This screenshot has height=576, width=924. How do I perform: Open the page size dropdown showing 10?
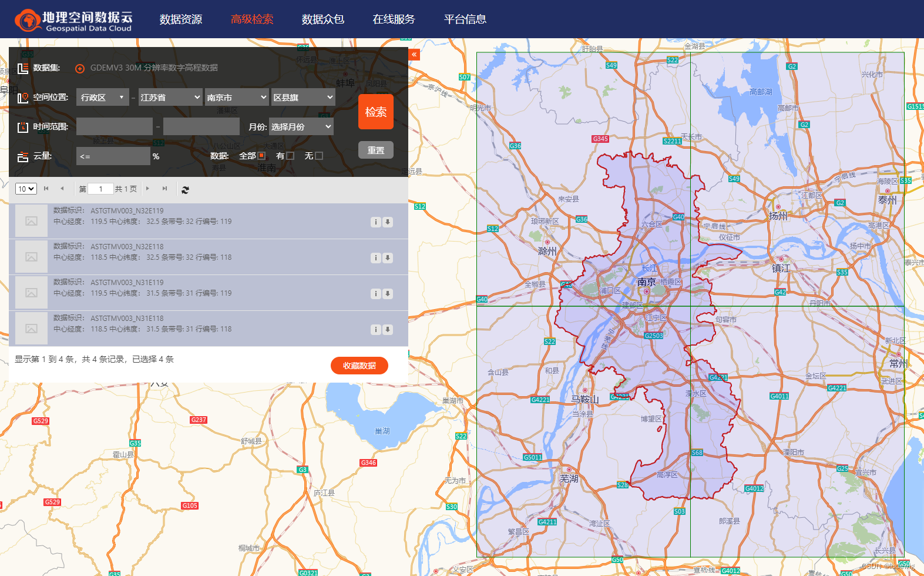(26, 189)
